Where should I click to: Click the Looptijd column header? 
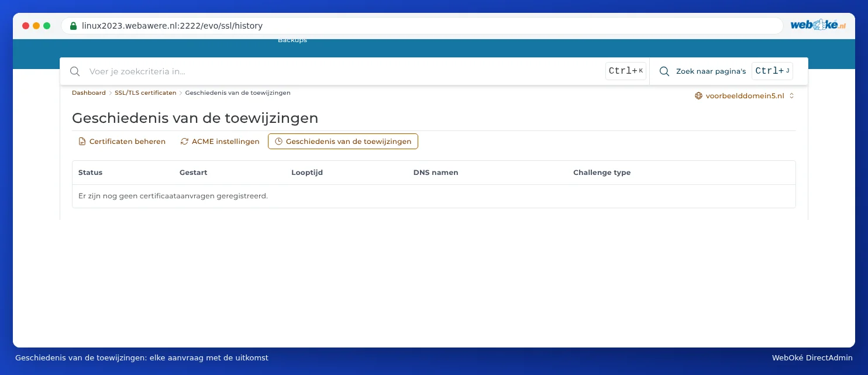pyautogui.click(x=307, y=173)
